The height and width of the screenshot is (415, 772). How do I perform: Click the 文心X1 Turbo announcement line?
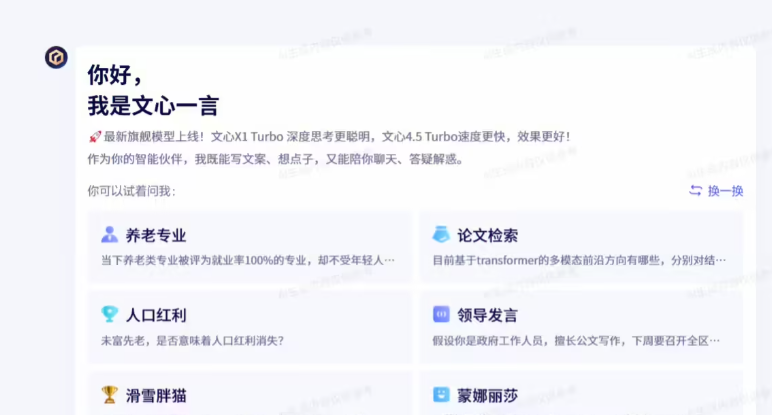(x=336, y=137)
